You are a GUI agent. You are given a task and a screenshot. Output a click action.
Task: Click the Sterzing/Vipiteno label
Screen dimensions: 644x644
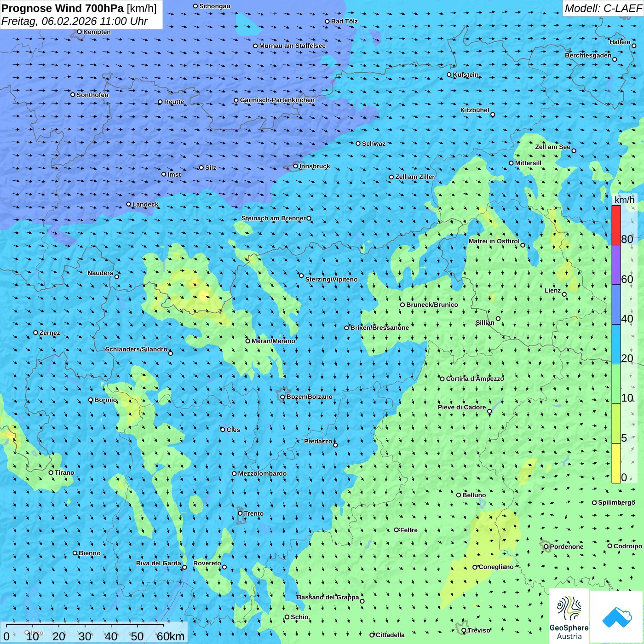coord(331,279)
